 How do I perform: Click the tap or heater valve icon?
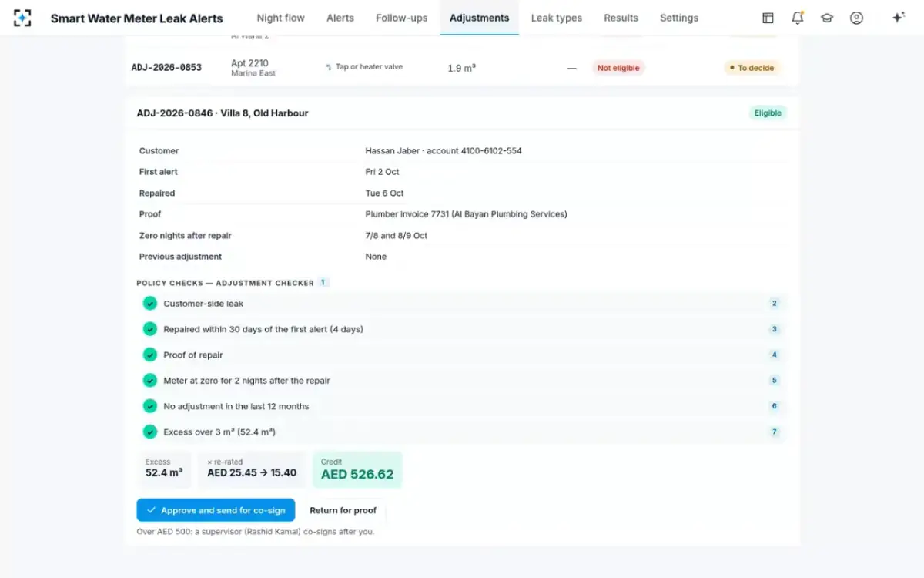click(x=329, y=68)
